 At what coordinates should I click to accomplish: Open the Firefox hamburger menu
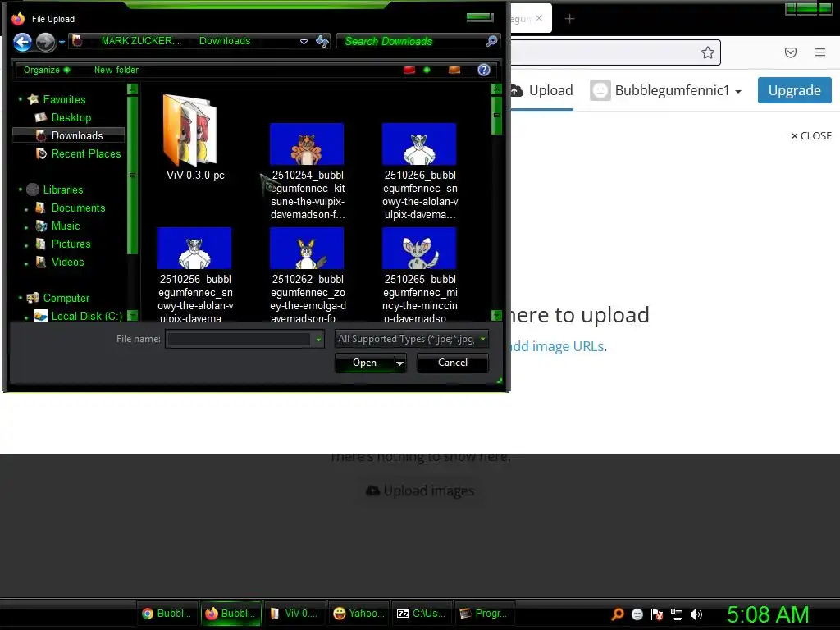820,52
